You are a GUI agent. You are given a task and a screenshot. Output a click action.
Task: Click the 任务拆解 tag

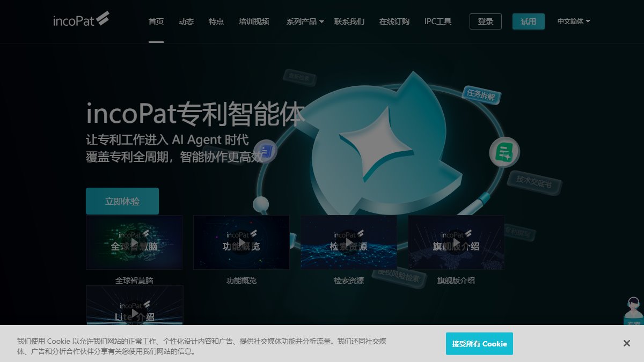481,95
